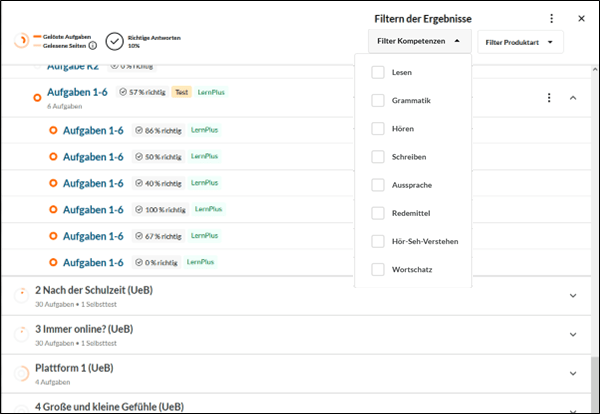600x414 pixels.
Task: Collapse the Aufgaben 1-6 group with the up chevron
Action: (573, 98)
